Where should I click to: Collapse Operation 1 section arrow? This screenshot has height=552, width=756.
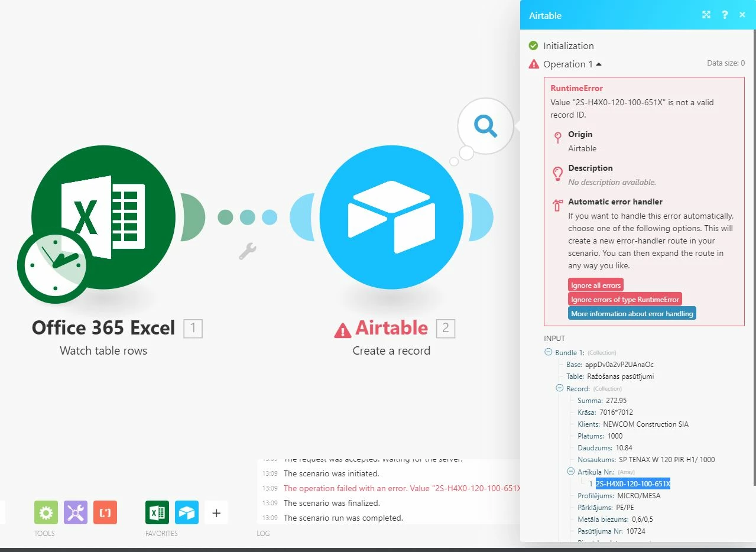click(599, 64)
